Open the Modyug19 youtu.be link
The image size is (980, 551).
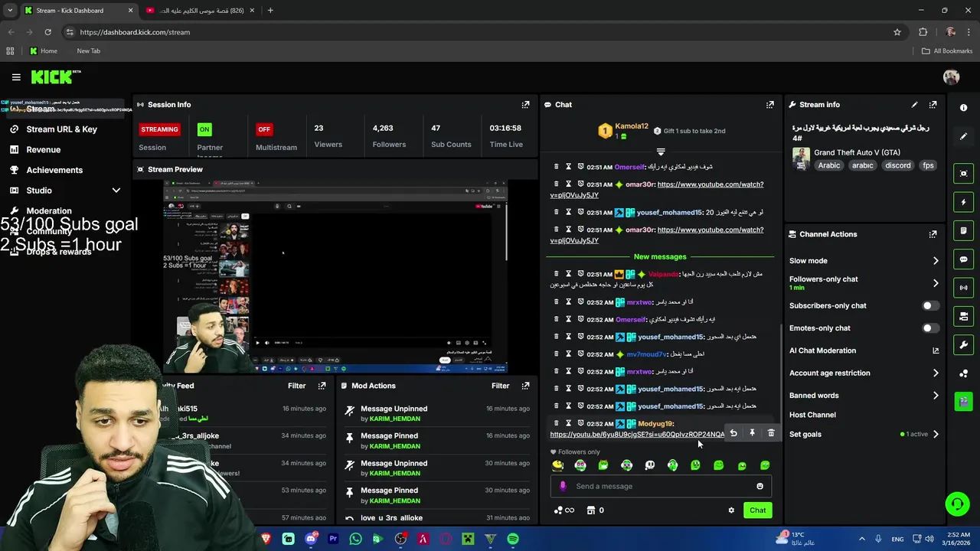click(x=637, y=435)
